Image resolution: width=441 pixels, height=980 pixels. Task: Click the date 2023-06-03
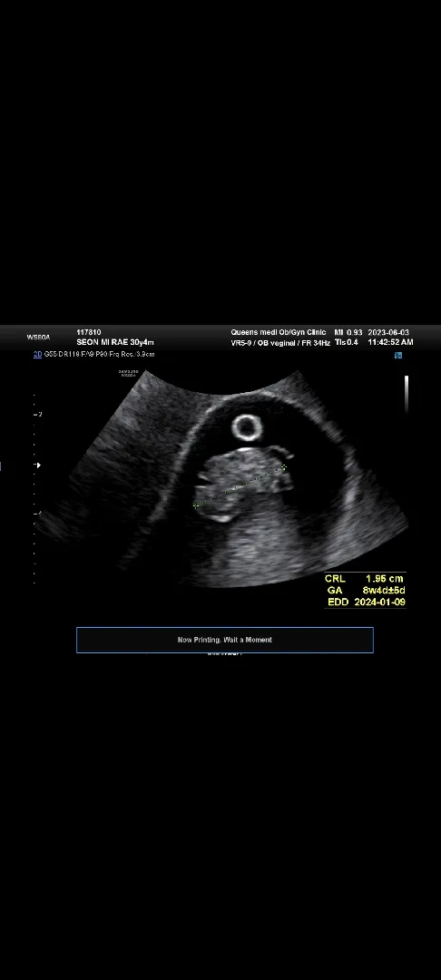pos(388,332)
